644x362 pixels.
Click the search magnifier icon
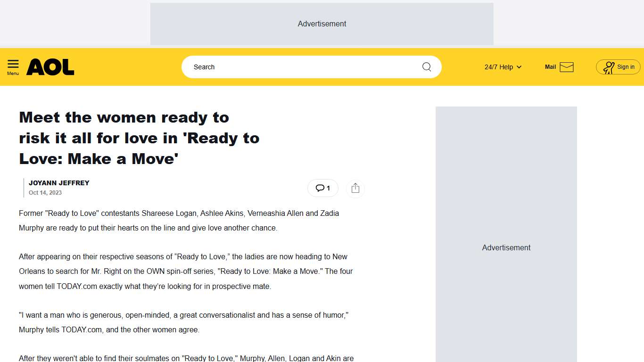(426, 66)
